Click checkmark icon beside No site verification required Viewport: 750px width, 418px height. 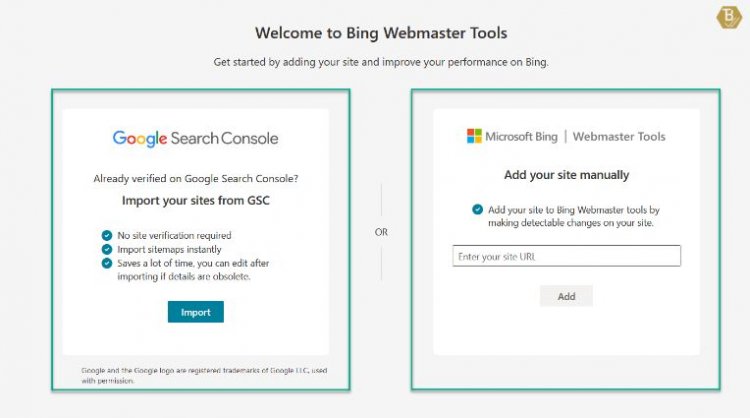coord(107,235)
